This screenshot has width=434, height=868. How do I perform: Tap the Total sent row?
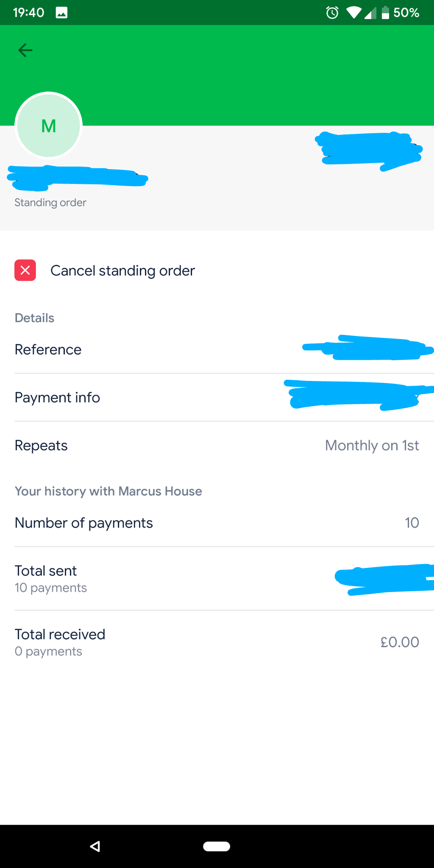(x=217, y=579)
